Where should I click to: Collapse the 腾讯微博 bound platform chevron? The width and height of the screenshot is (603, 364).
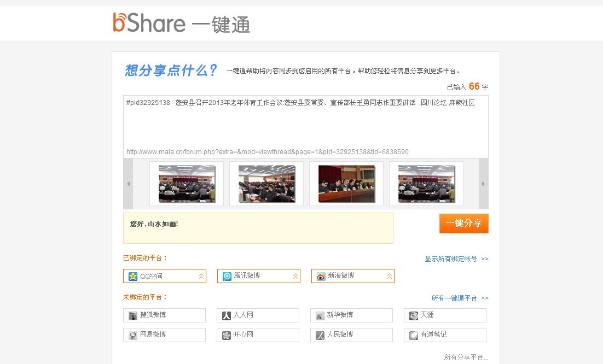click(x=295, y=276)
